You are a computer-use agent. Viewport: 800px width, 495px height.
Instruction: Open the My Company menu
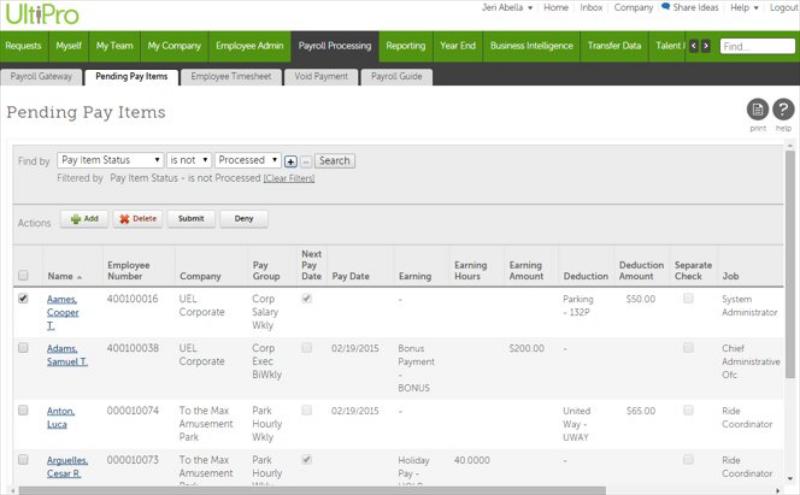[x=174, y=46]
